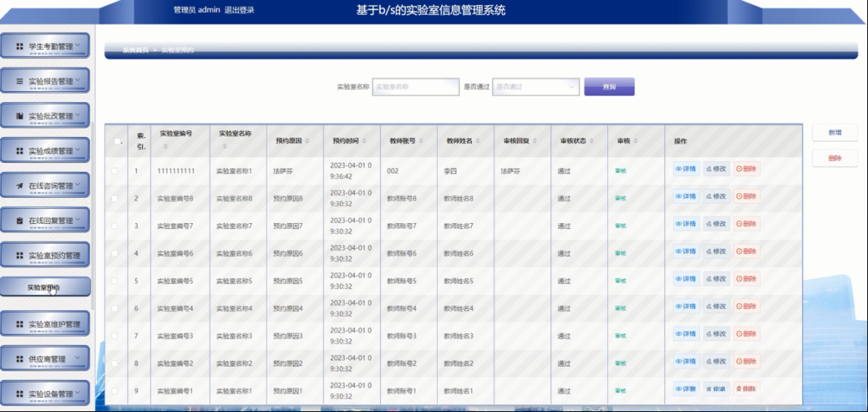Image resolution: width=868 pixels, height=412 pixels.
Task: Sort by 教师账号 using its sort arrows
Action: [421, 142]
